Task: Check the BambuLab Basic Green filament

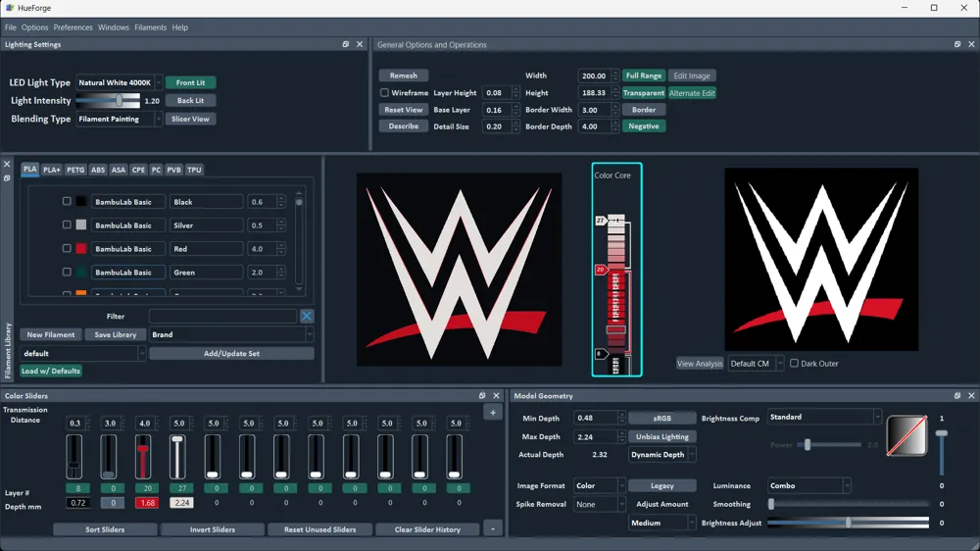Action: (67, 272)
